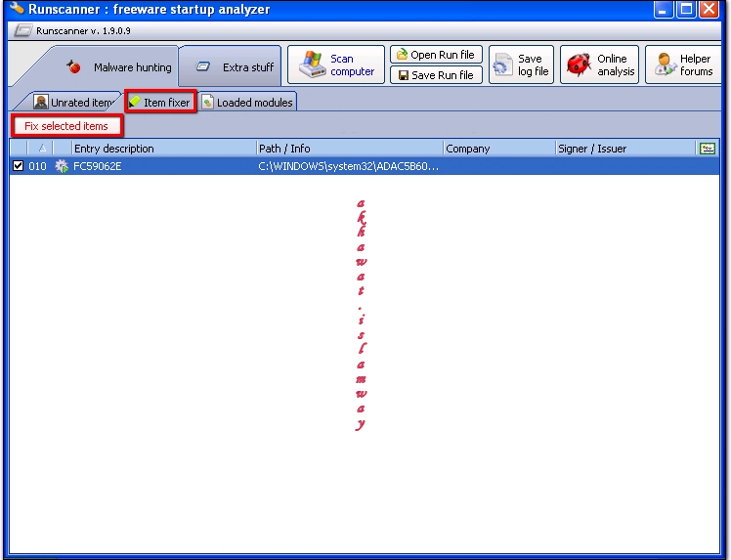Viewport: 731px width, 560px height.
Task: Click the folder icon on Open Run file
Action: 402,55
